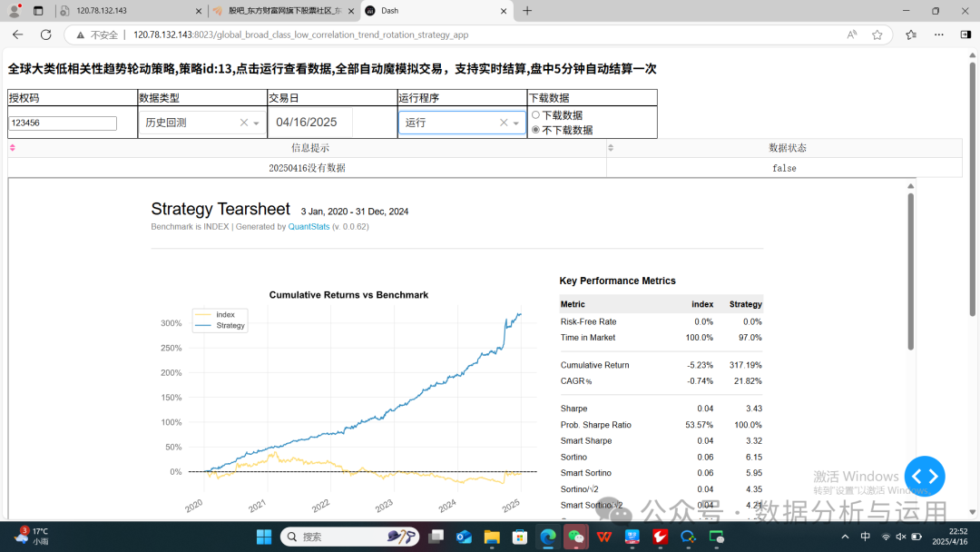The width and height of the screenshot is (980, 552).
Task: Clear the 运行 dropdown selection
Action: point(504,123)
